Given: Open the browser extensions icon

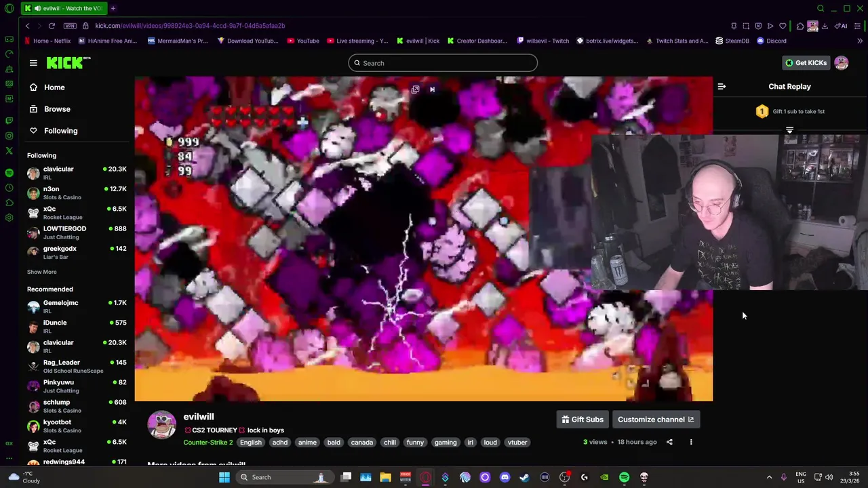Looking at the screenshot, I should [800, 26].
